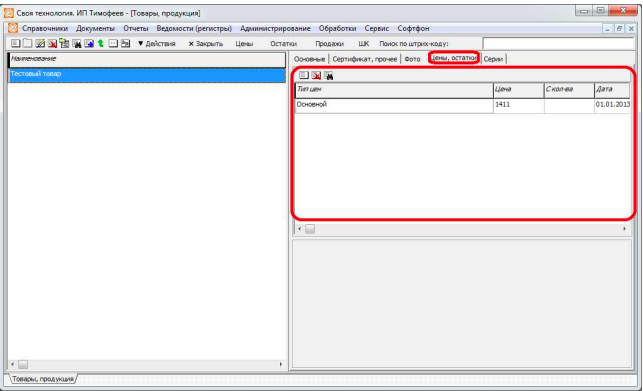Open the Обработки menu

point(337,28)
